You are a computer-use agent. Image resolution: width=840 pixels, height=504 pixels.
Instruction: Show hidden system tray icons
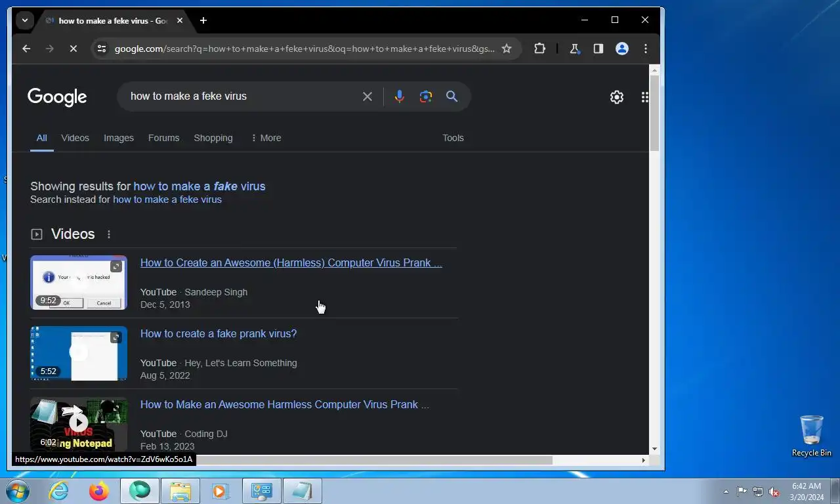tap(726, 492)
